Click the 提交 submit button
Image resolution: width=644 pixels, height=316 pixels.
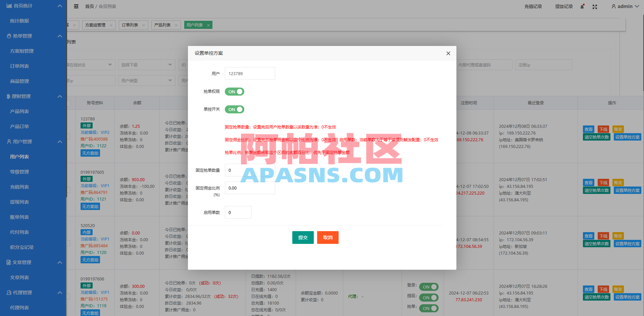pyautogui.click(x=303, y=237)
